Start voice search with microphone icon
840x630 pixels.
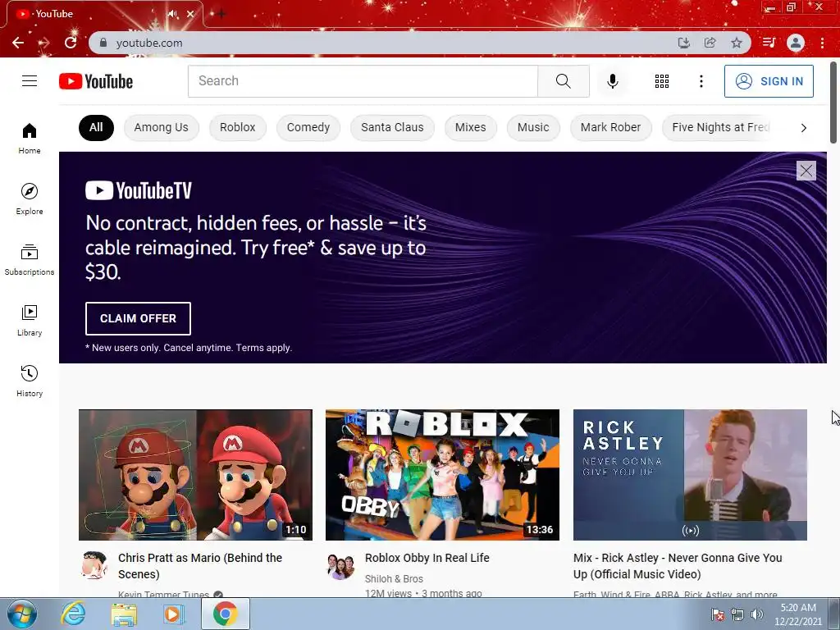point(612,81)
